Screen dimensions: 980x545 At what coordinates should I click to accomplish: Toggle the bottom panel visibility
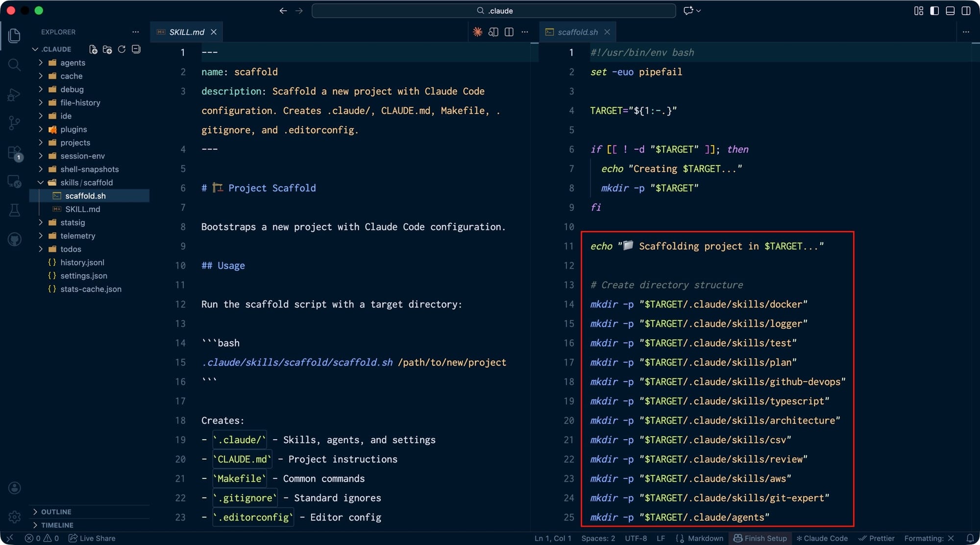[950, 11]
